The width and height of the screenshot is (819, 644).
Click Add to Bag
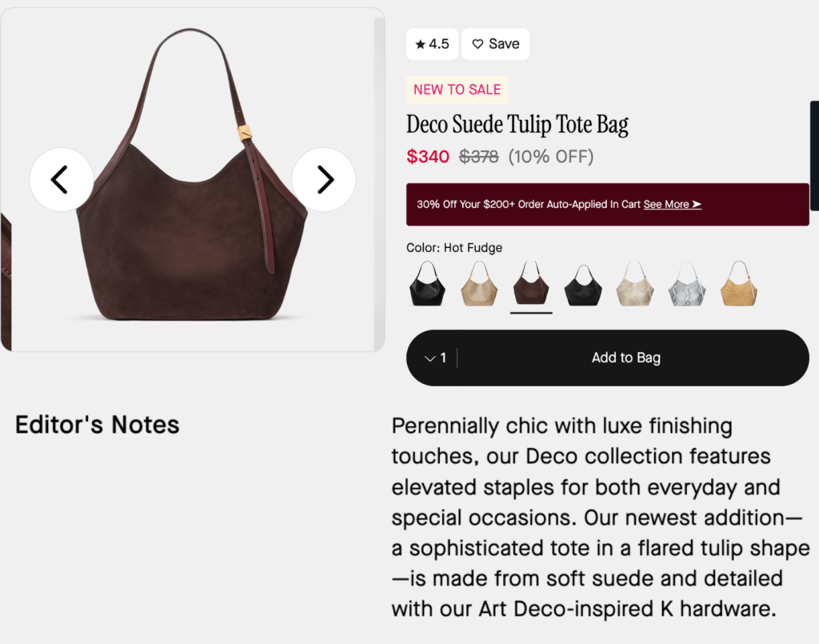(x=626, y=358)
